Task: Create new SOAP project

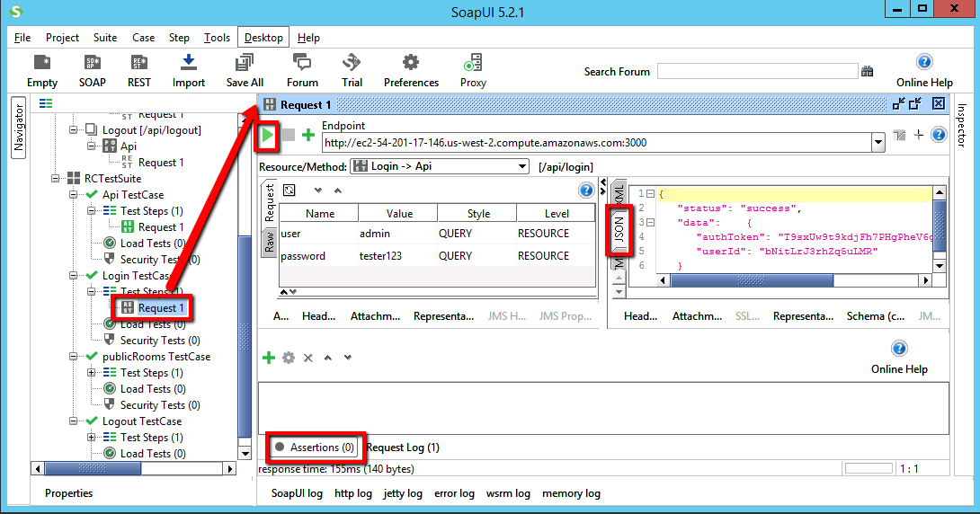Action: 93,71
